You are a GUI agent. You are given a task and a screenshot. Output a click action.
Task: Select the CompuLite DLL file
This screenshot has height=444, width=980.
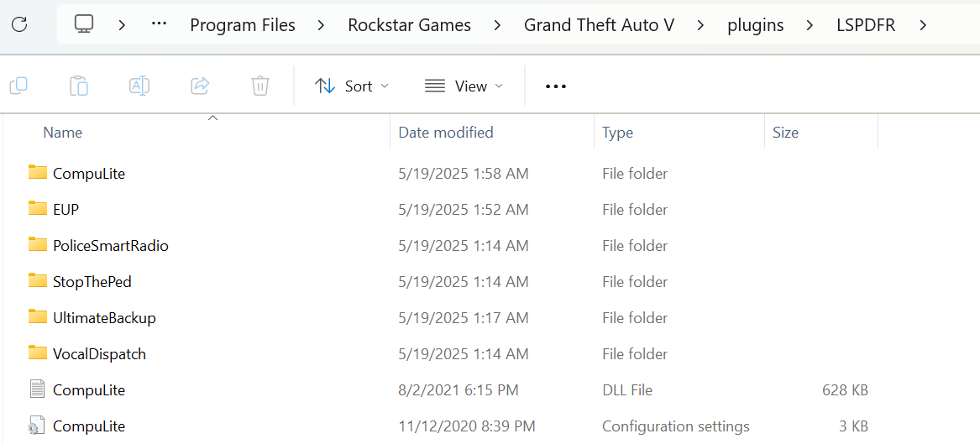88,390
